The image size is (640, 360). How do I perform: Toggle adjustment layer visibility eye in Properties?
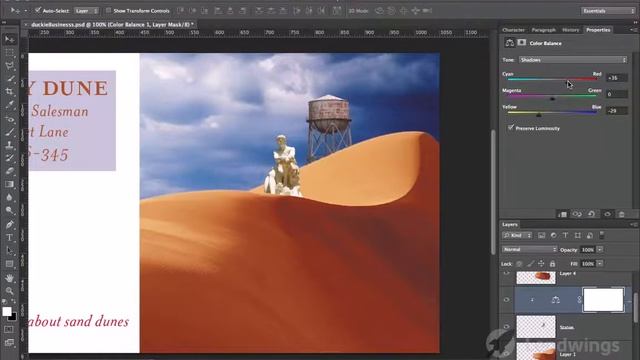[x=607, y=214]
